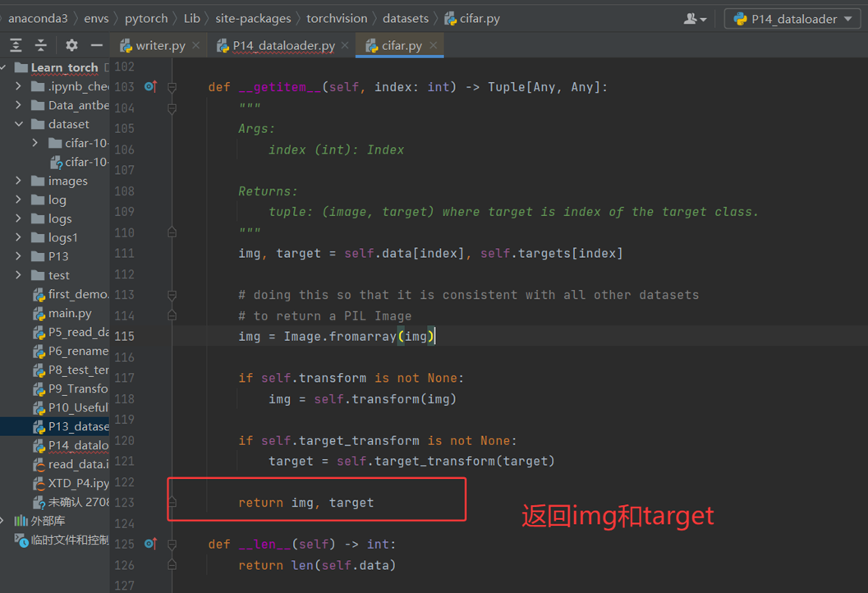Fold the __len__ method at line 125
868x593 pixels.
click(172, 545)
